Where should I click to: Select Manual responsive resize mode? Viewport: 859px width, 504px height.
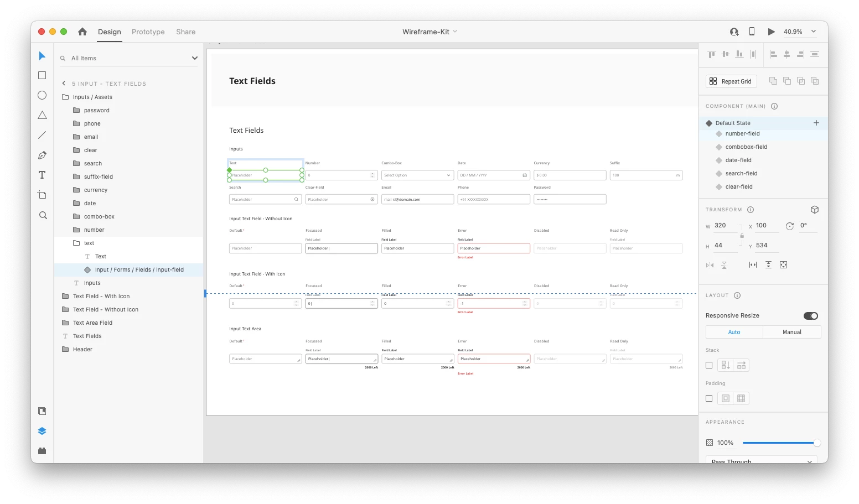pyautogui.click(x=792, y=332)
